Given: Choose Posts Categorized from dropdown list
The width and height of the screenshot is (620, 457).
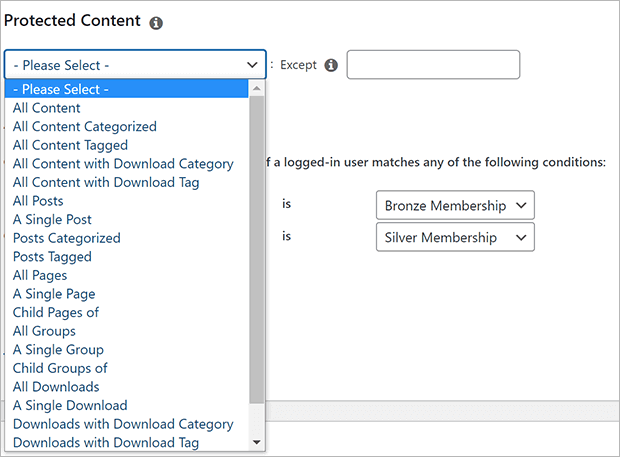Looking at the screenshot, I should coord(127,238).
